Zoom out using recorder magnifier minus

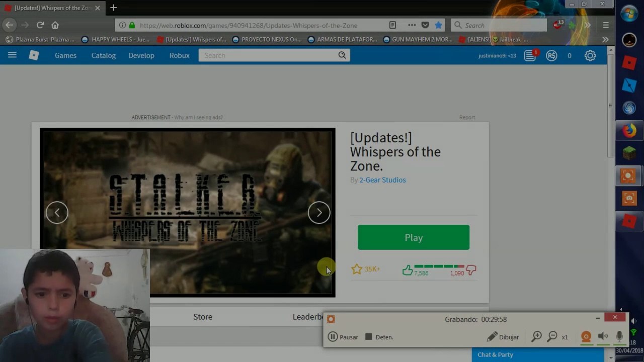pos(552,336)
